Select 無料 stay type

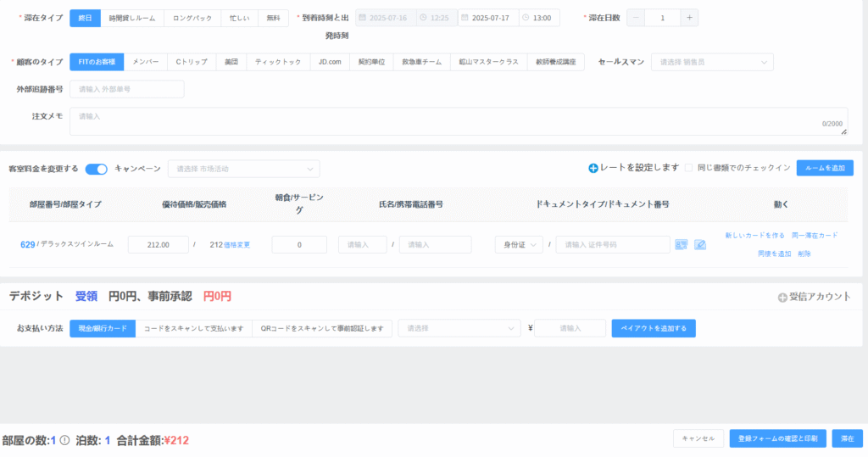(x=273, y=18)
